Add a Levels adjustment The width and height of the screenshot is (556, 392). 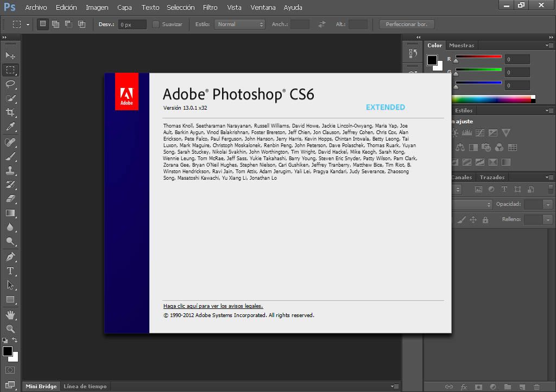tap(467, 133)
